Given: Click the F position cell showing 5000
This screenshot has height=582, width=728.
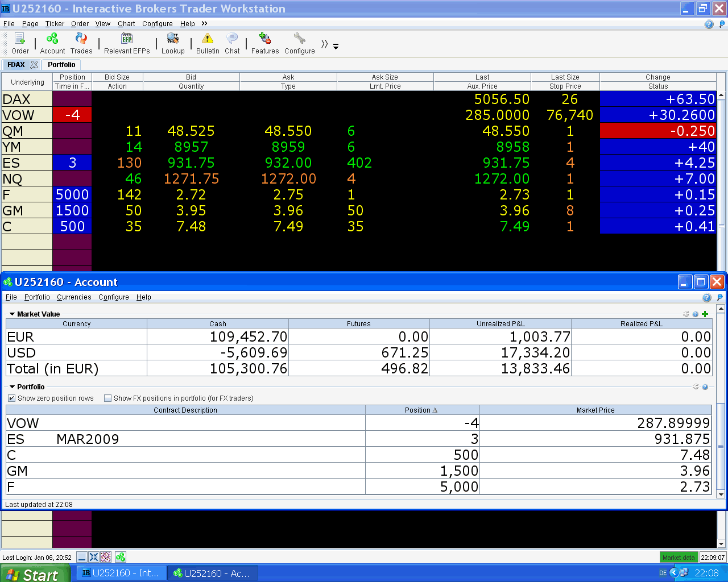Looking at the screenshot, I should (72, 194).
